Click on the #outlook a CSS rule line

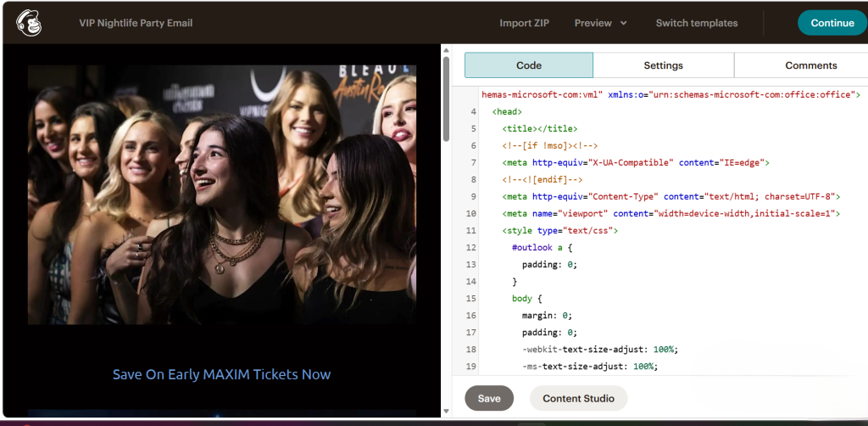point(542,247)
